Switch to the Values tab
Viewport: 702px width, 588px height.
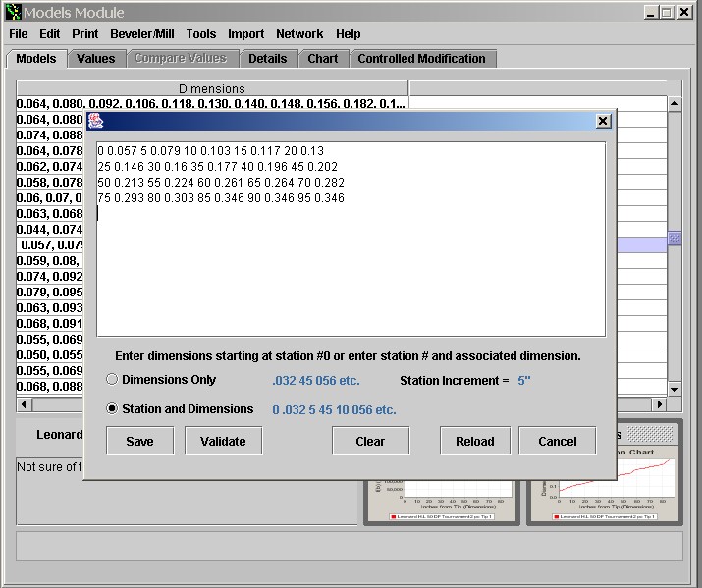96,59
